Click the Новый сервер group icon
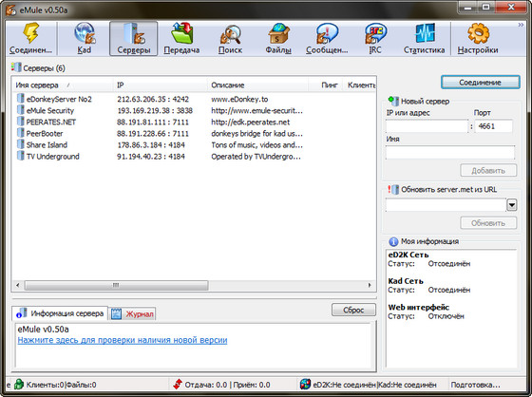 click(x=393, y=101)
